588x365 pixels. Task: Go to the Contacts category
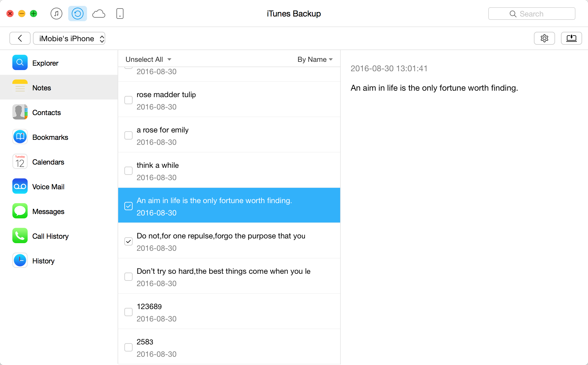pyautogui.click(x=46, y=112)
